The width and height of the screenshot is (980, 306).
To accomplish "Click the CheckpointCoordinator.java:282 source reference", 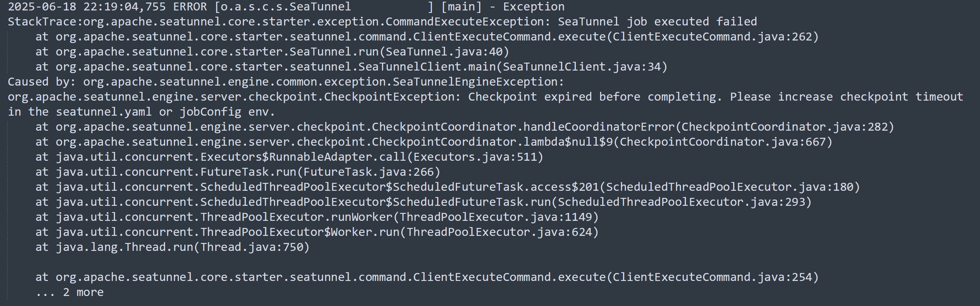I will tap(784, 127).
